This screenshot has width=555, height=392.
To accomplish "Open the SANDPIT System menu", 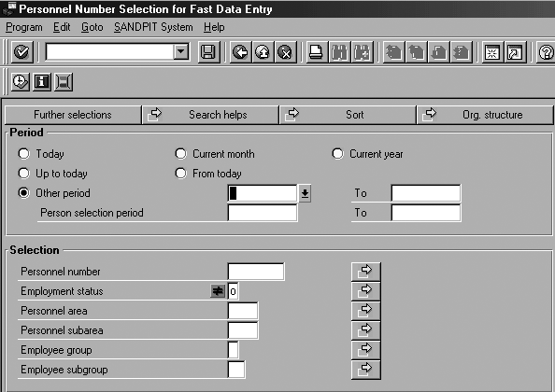I will click(x=153, y=27).
